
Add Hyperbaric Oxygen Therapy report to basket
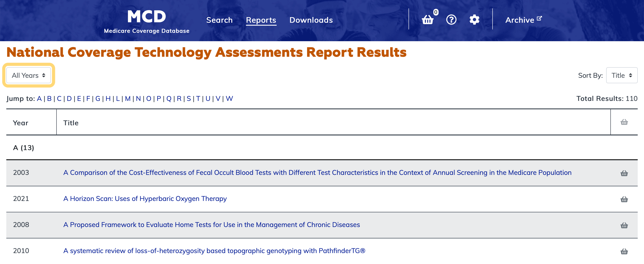click(x=624, y=199)
